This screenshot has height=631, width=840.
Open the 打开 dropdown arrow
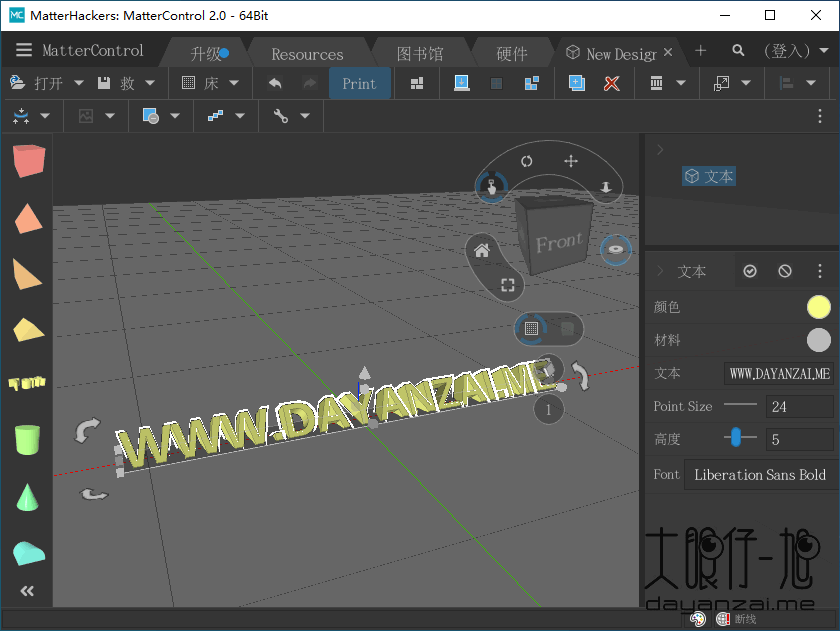pyautogui.click(x=79, y=83)
